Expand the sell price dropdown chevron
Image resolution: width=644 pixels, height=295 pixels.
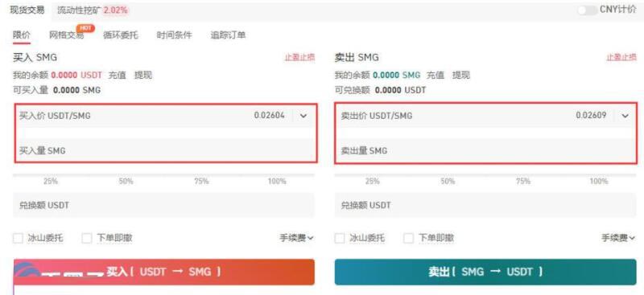(x=625, y=116)
